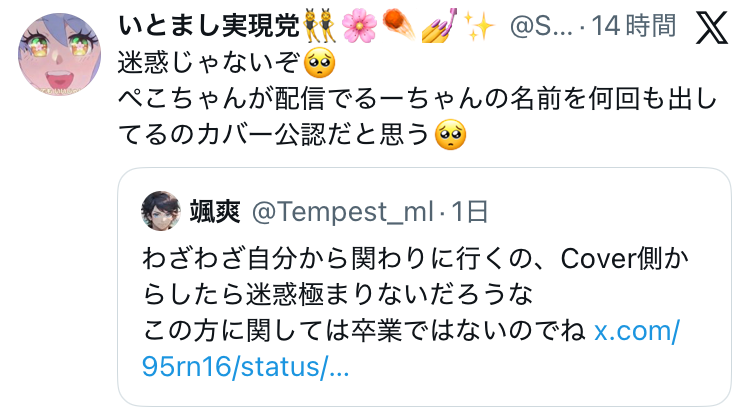Click the quoted tweet 1日 timestamp

coord(470,212)
